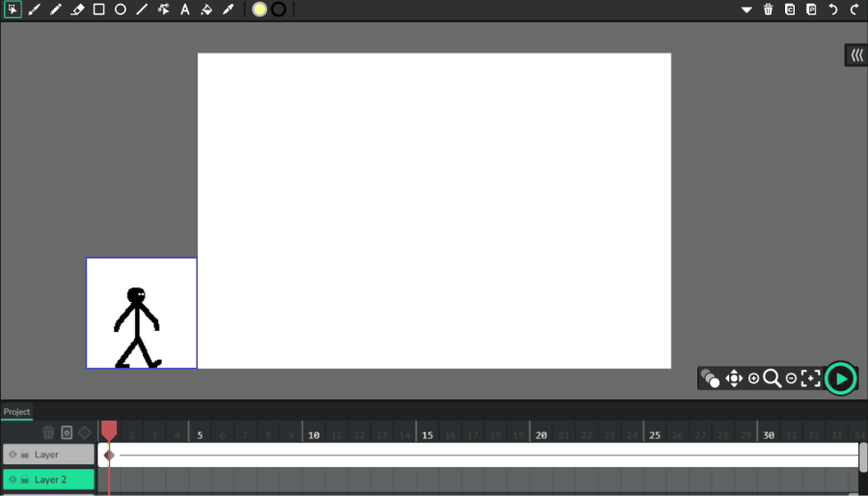Click the insert blank frame timeline icon
Screen dimensions: 868x496
(67, 432)
